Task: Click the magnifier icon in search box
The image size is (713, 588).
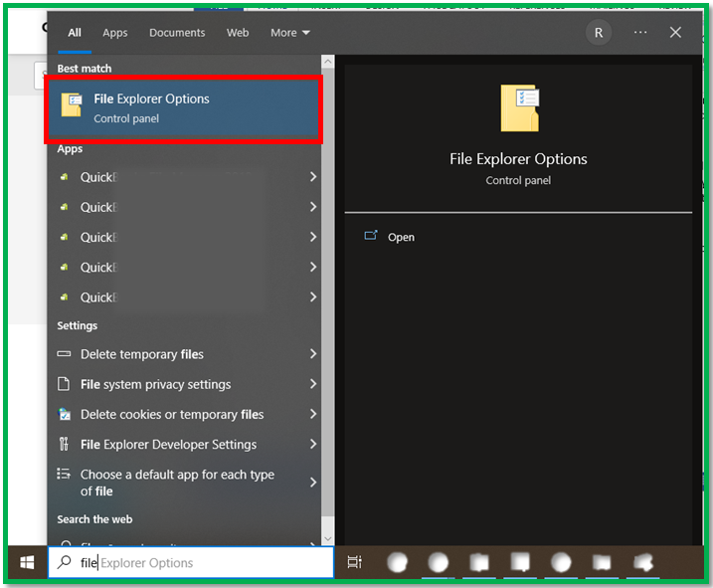Action: pos(64,562)
